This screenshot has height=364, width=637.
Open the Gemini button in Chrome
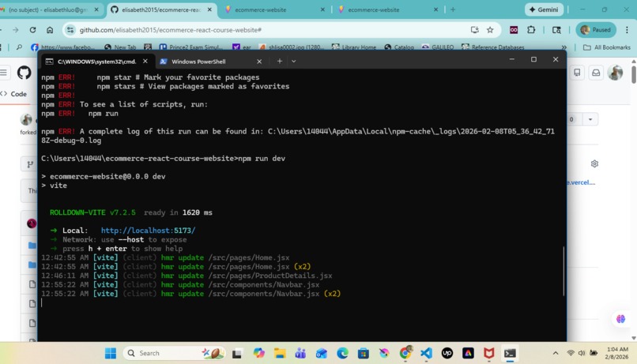[544, 9]
